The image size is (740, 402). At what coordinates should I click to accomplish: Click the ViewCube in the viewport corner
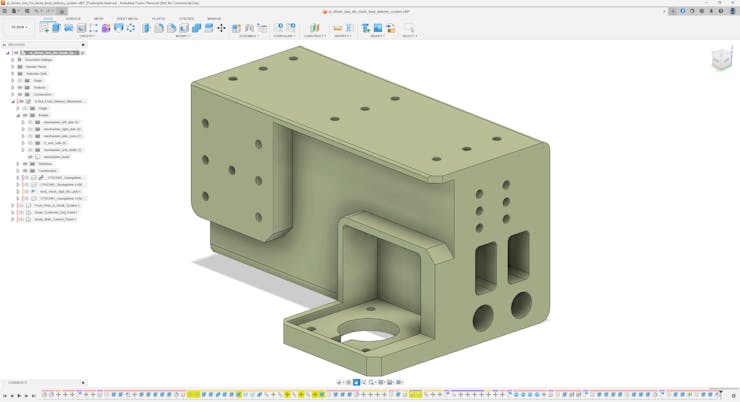(x=721, y=60)
